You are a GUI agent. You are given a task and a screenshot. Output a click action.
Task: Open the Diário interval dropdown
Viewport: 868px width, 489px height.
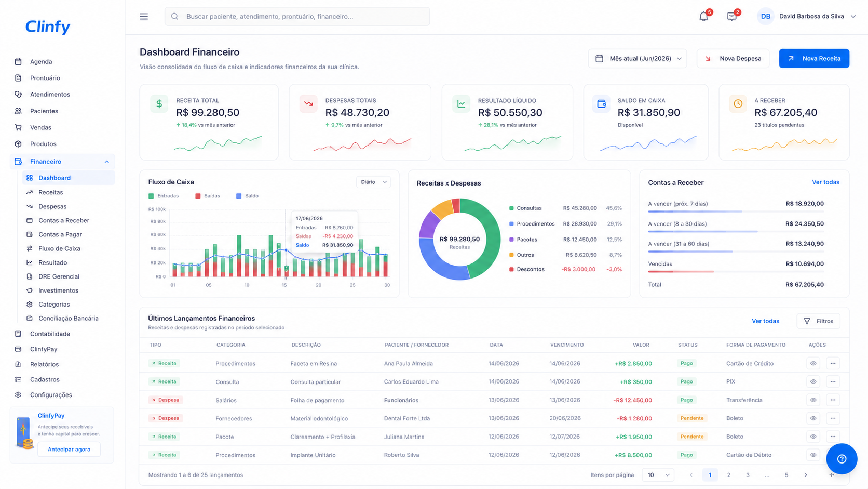coord(373,182)
